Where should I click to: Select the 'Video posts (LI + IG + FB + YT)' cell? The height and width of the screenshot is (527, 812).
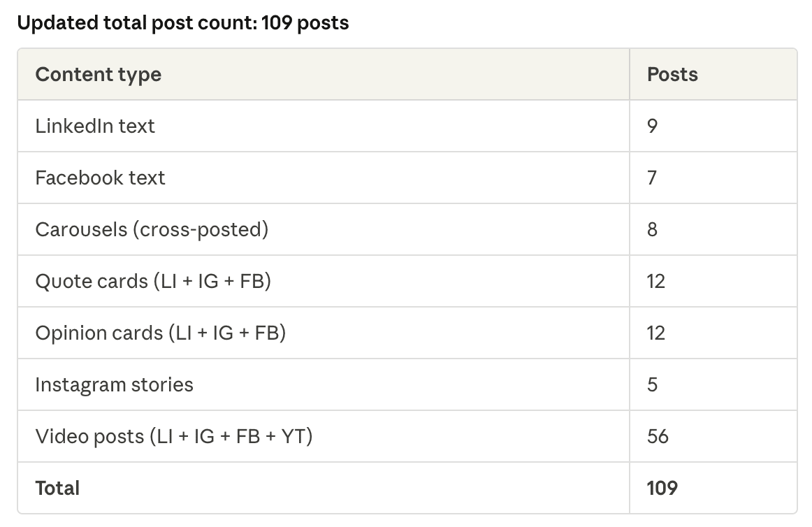coord(174,436)
